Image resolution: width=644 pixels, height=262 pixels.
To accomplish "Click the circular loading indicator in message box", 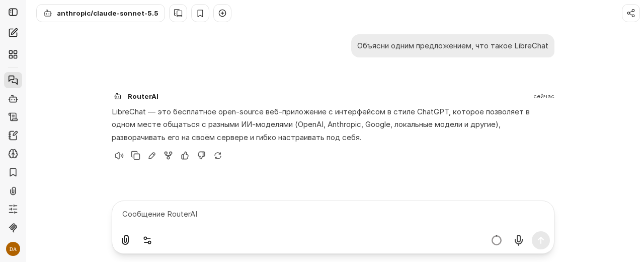I will point(497,240).
